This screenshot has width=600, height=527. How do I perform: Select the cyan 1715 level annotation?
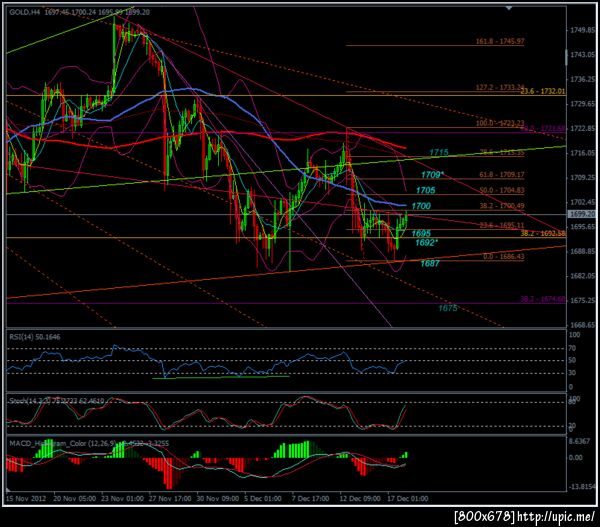(439, 152)
